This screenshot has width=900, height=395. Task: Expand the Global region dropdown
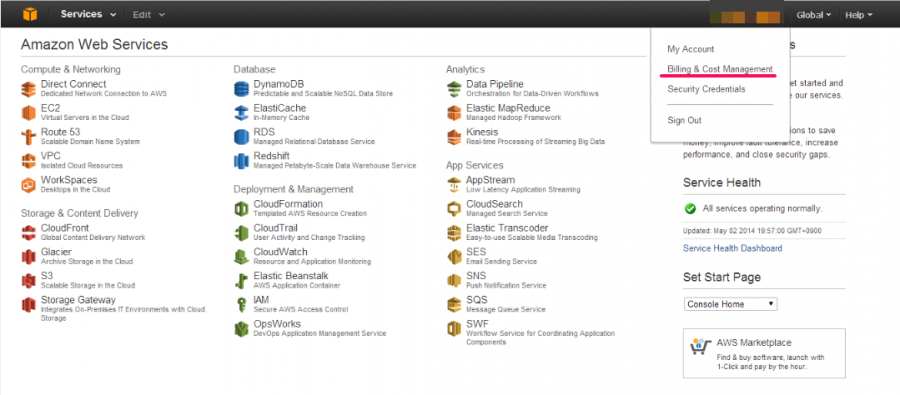[x=814, y=15]
